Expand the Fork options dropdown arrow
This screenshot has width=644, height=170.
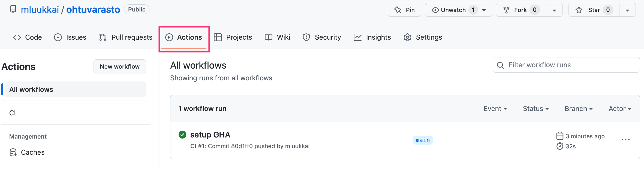(x=554, y=10)
